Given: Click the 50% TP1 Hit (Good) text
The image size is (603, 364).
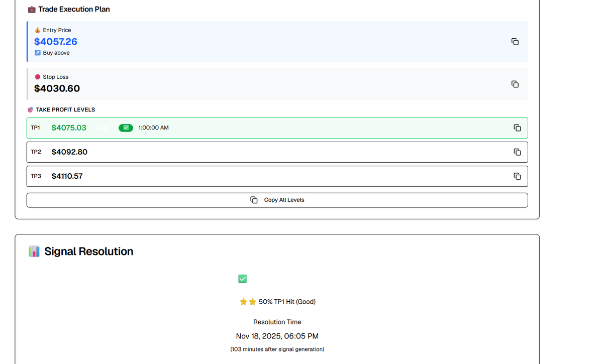Looking at the screenshot, I should coord(287,302).
